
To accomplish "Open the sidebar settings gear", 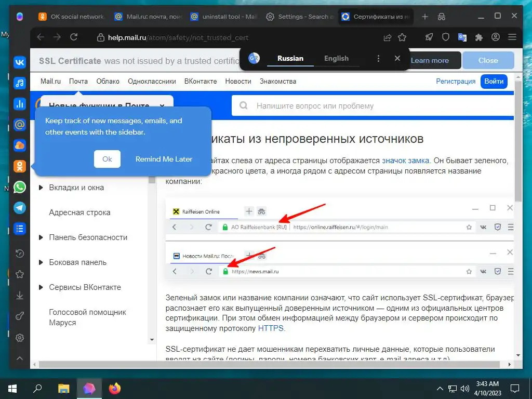I will click(20, 338).
